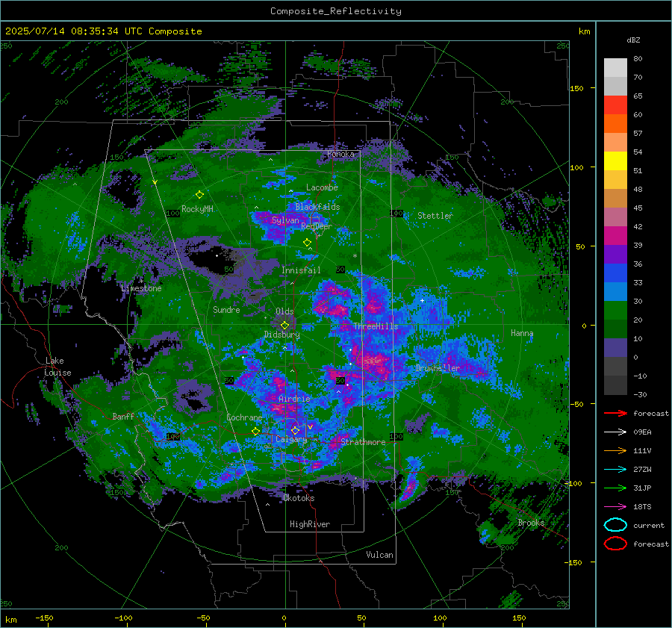Viewport: 672px width, 628px height.
Task: Click the Banff label
Action: tap(123, 416)
